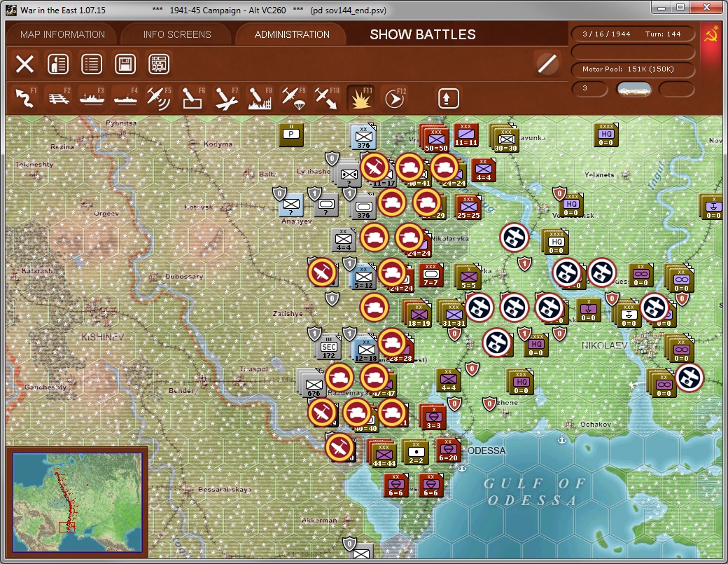
Task: Select the 5=12 Axis unit counter
Action: tap(363, 277)
